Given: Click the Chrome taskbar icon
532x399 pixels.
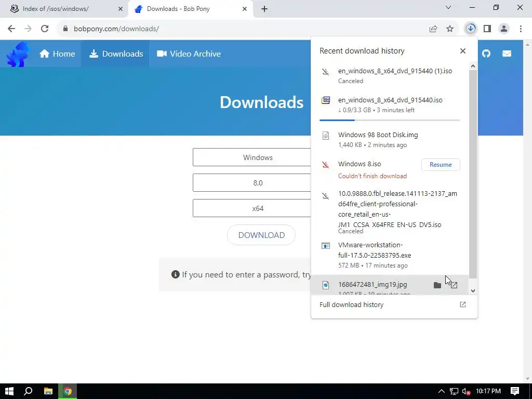Looking at the screenshot, I should tap(68, 391).
